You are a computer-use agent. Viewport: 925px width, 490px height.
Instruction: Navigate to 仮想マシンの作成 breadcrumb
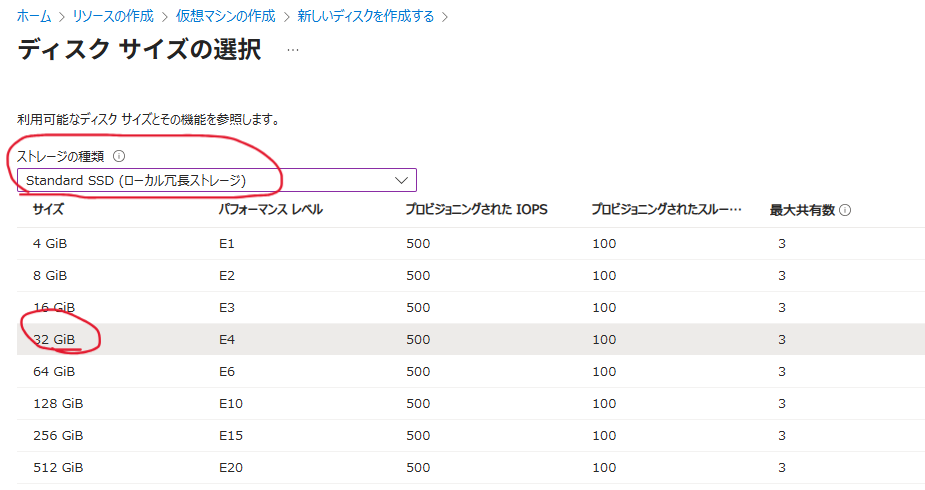[x=225, y=16]
